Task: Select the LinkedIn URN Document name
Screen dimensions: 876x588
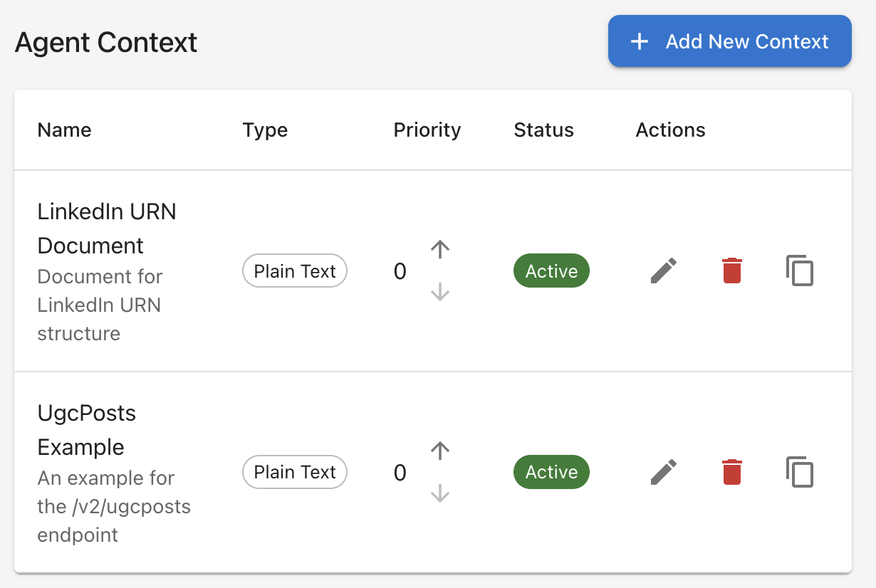Action: click(107, 229)
